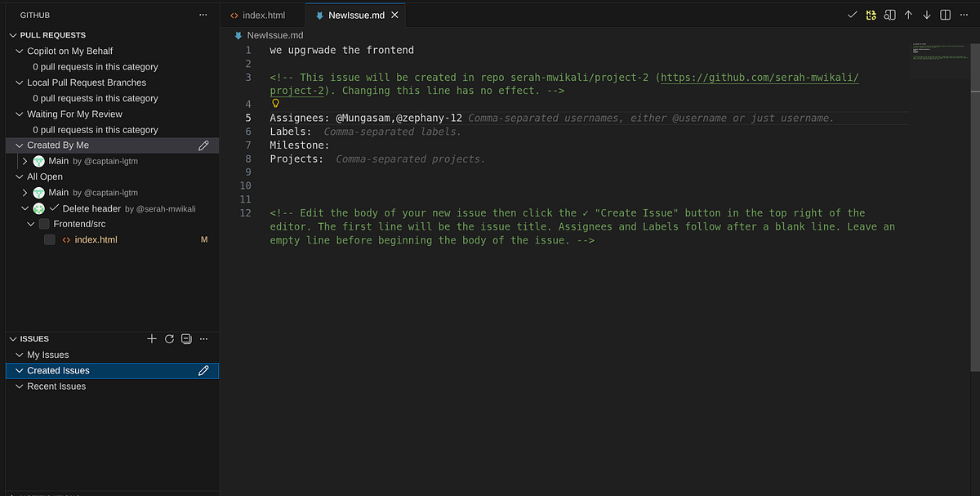Screen dimensions: 980x496
Task: Click '0 pull requests' under Waiting For My Review
Action: coord(96,130)
